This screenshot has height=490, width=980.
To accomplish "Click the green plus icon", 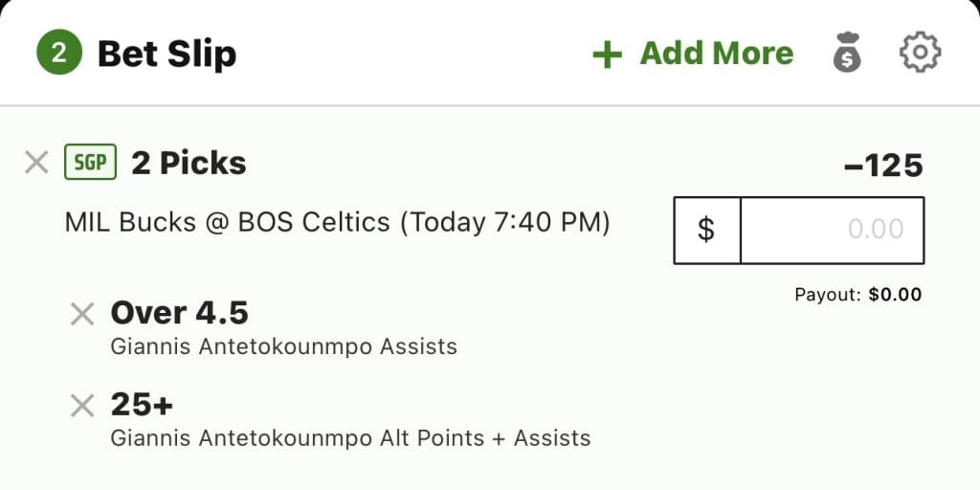I will [x=607, y=55].
